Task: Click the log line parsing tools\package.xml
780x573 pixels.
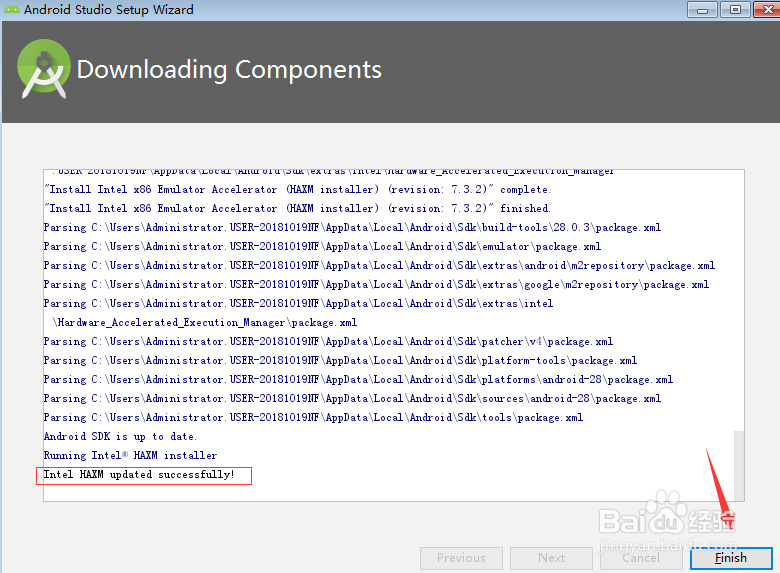Action: pos(313,418)
